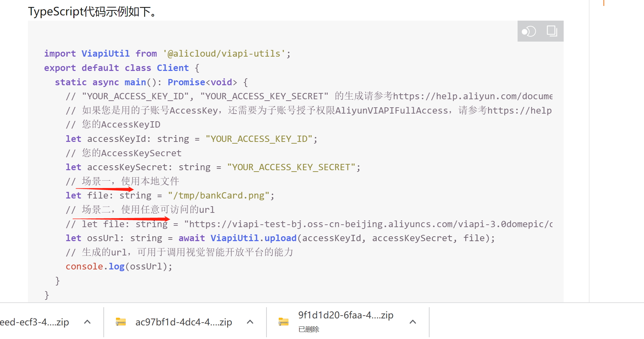Click the ac97bf1d zip folder icon
644x339 pixels.
point(121,322)
